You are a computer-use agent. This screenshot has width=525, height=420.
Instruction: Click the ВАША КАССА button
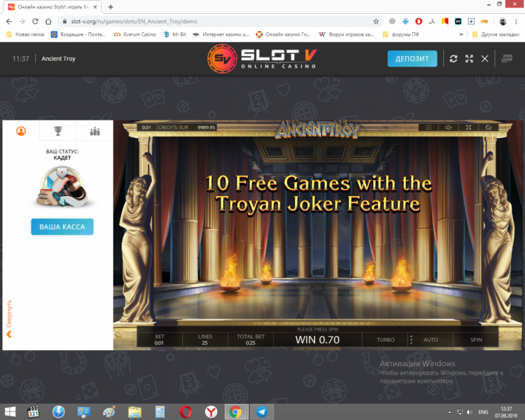(x=62, y=227)
